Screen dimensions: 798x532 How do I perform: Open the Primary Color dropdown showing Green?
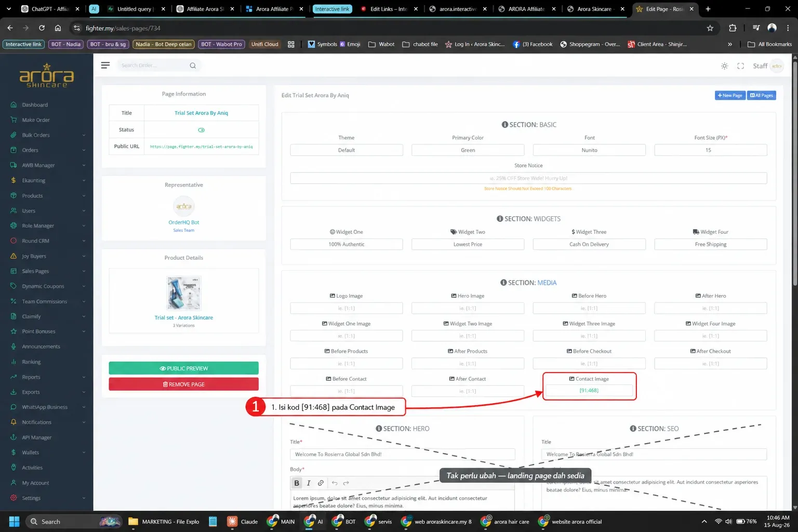[468, 150]
